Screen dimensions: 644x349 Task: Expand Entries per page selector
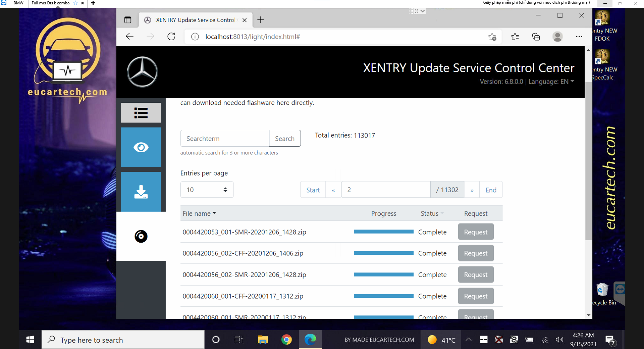coord(207,190)
